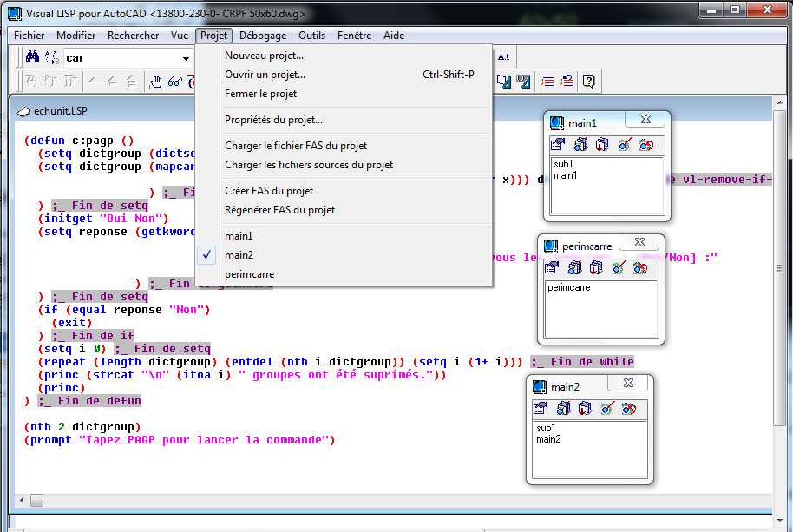Click the yellow Help question-mark icon
793x532 pixels.
point(589,81)
